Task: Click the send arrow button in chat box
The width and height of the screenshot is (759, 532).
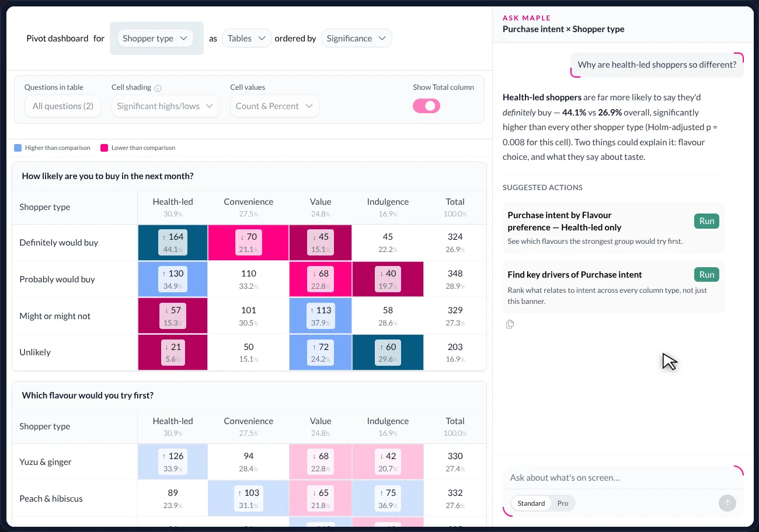Action: 727,503
